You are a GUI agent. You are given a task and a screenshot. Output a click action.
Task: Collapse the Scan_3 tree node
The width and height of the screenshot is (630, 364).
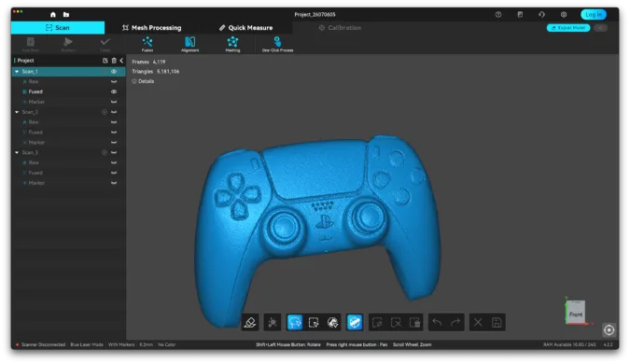pyautogui.click(x=17, y=153)
